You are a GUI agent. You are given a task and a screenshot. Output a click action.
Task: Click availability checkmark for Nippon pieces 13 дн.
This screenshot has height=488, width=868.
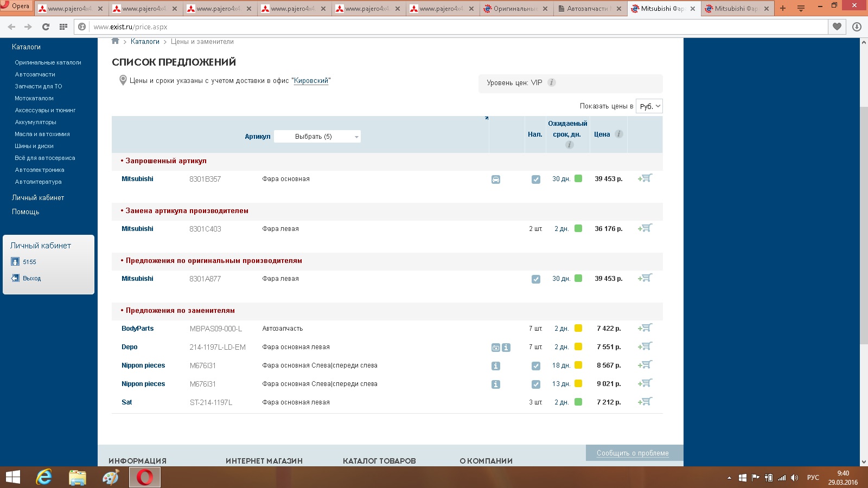tap(536, 384)
